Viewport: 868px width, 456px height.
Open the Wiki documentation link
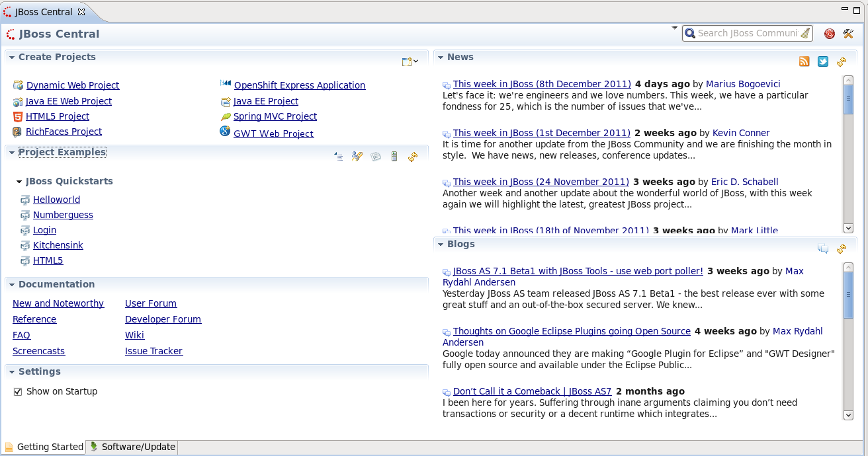click(134, 335)
